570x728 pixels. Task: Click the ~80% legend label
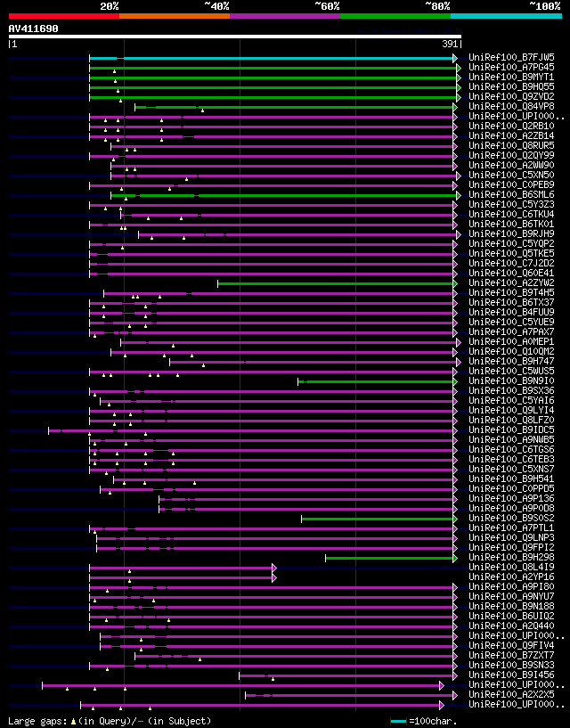[x=437, y=6]
